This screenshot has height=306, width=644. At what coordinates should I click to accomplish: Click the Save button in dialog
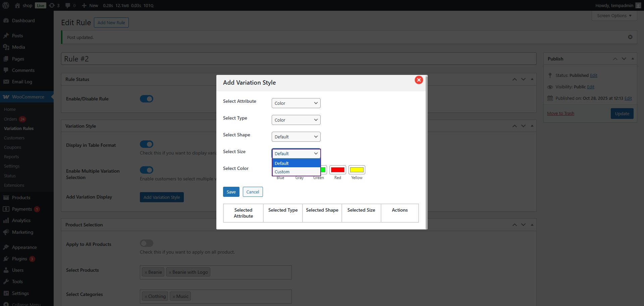231,192
